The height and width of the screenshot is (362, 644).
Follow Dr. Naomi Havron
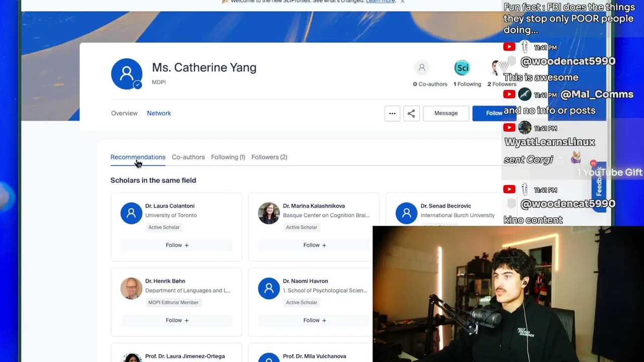[x=314, y=320]
